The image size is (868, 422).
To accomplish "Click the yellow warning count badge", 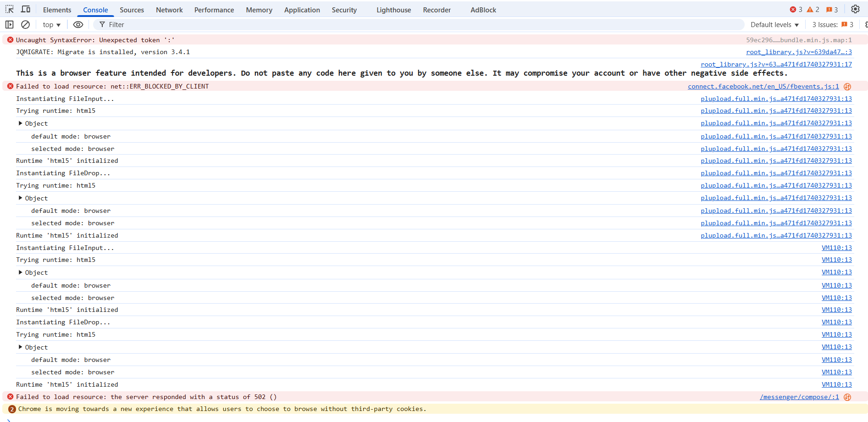I will [x=813, y=10].
